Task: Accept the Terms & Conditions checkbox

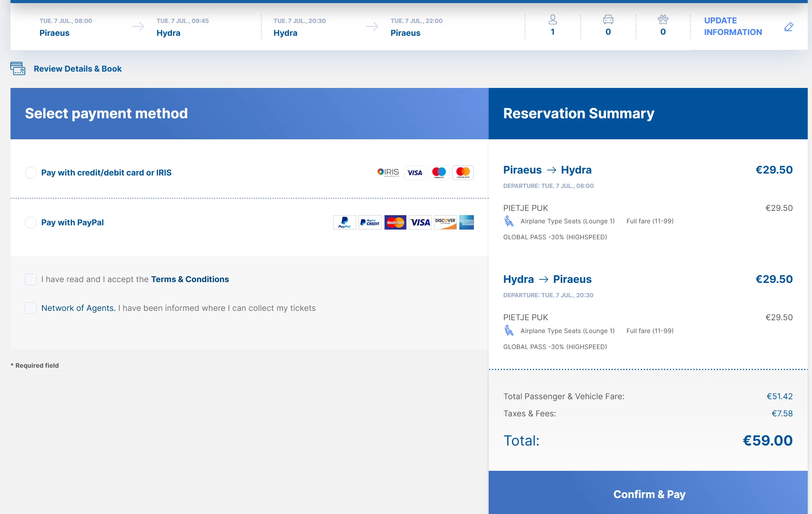Action: [x=31, y=279]
